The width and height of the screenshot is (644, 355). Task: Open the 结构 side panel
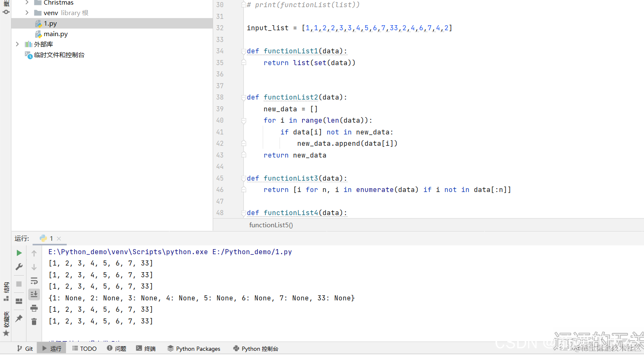(x=6, y=292)
